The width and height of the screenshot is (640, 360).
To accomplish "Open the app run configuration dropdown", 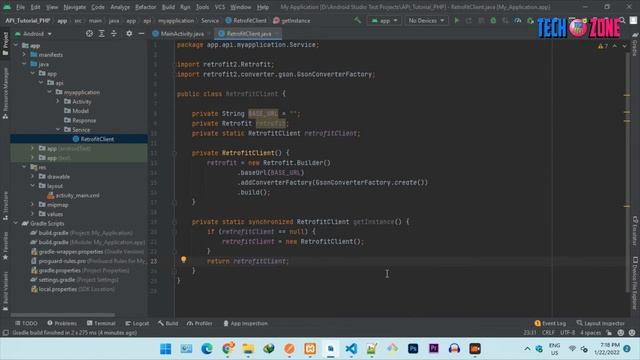I will click(x=384, y=20).
